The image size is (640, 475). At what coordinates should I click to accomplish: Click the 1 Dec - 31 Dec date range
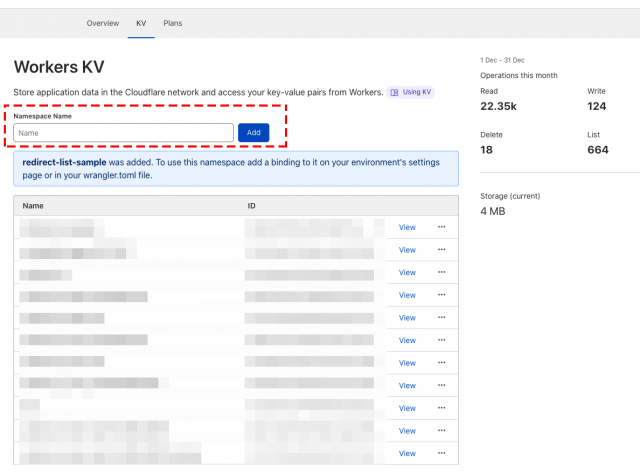point(502,60)
